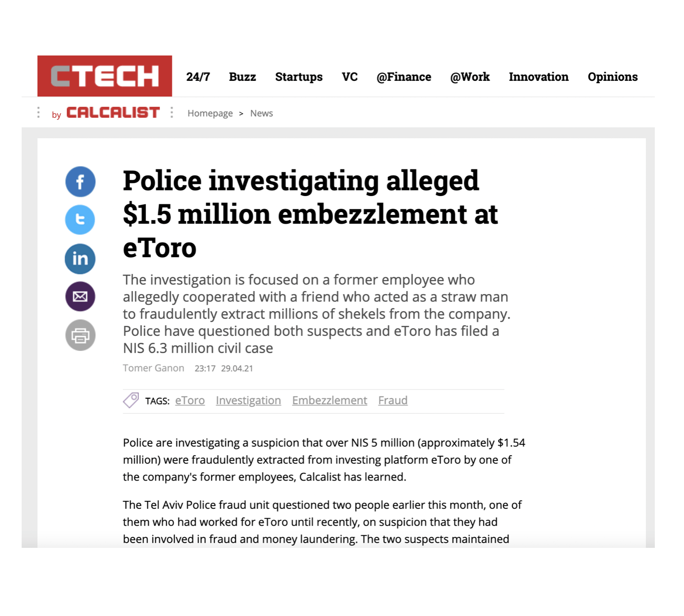The image size is (684, 616).
Task: Click the Calcalist logo
Action: (113, 113)
